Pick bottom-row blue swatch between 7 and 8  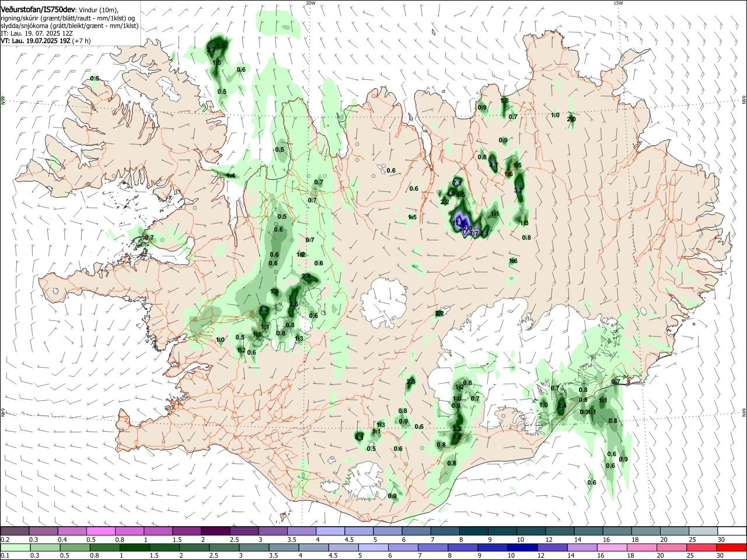[432, 547]
